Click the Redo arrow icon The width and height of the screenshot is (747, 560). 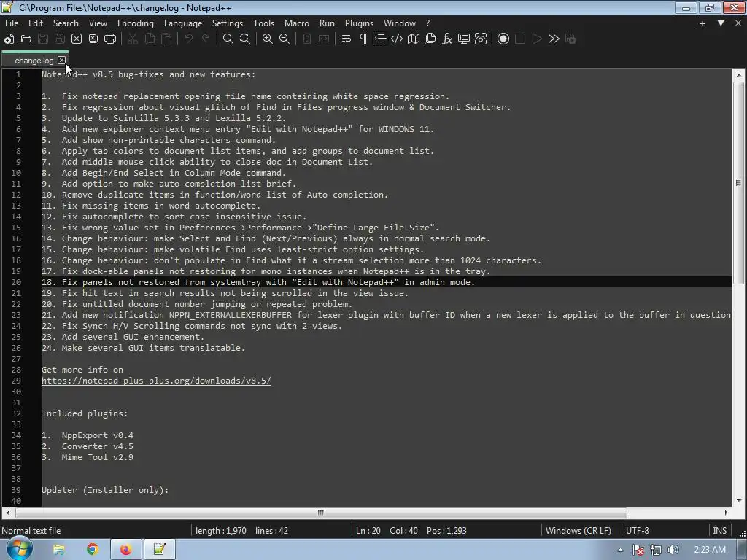205,39
